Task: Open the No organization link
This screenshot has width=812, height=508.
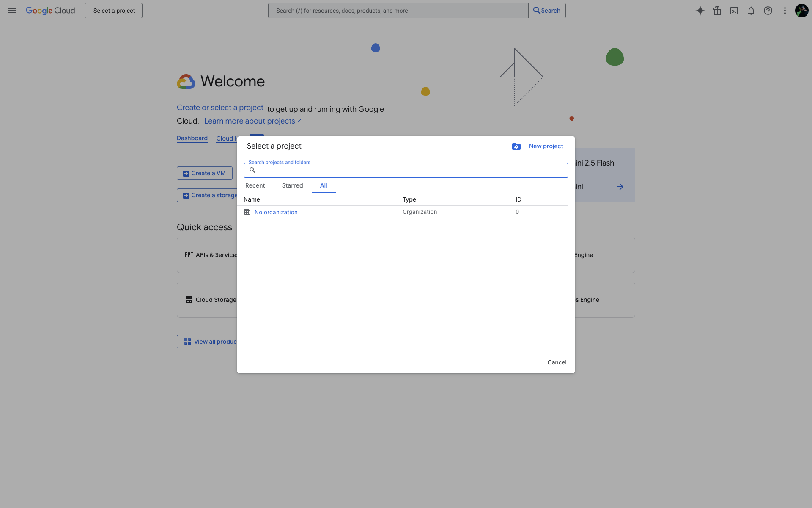Action: [276, 212]
